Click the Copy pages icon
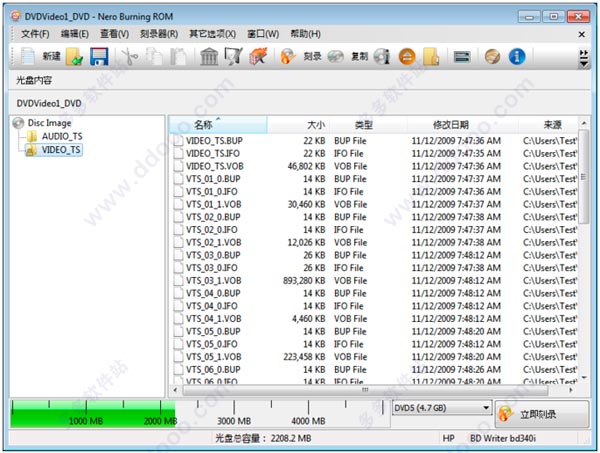This screenshot has height=453, width=600. pyautogui.click(x=155, y=57)
